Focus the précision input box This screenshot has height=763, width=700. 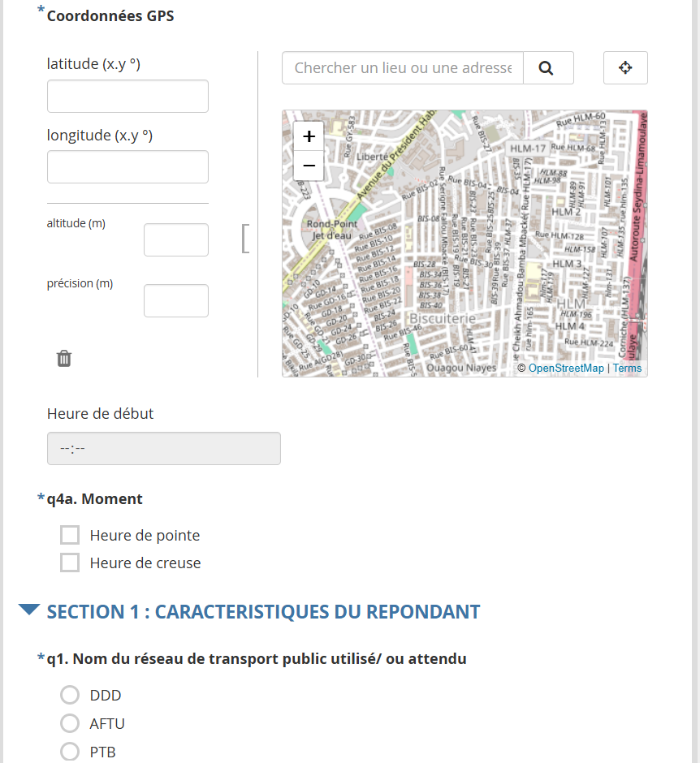(x=175, y=301)
